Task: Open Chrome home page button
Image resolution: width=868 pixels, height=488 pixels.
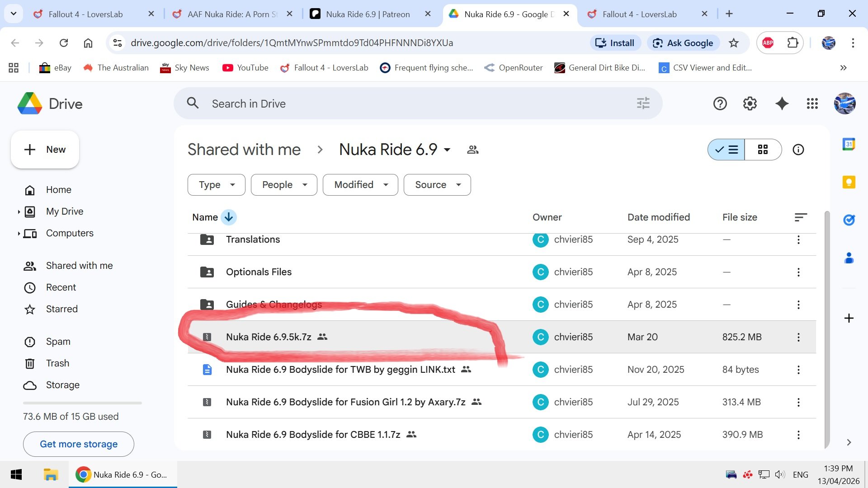Action: pyautogui.click(x=88, y=43)
